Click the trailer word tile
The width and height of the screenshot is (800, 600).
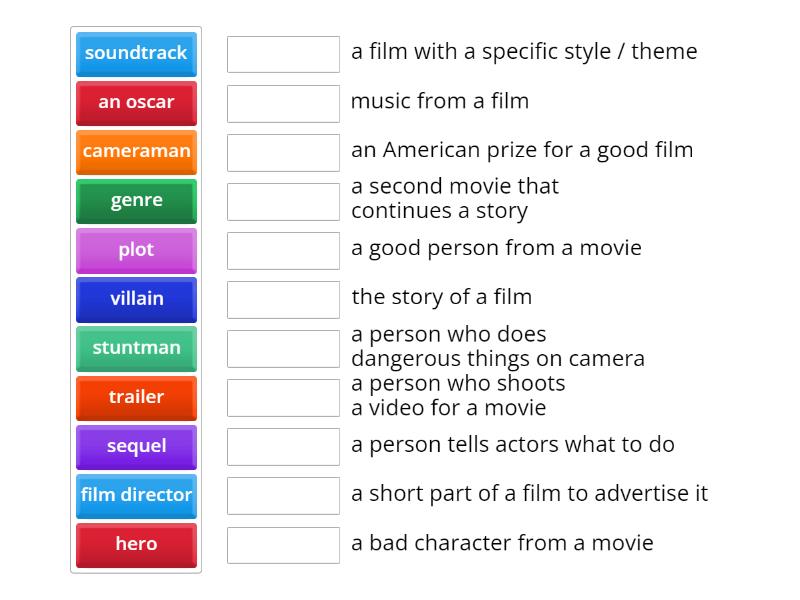tap(136, 398)
